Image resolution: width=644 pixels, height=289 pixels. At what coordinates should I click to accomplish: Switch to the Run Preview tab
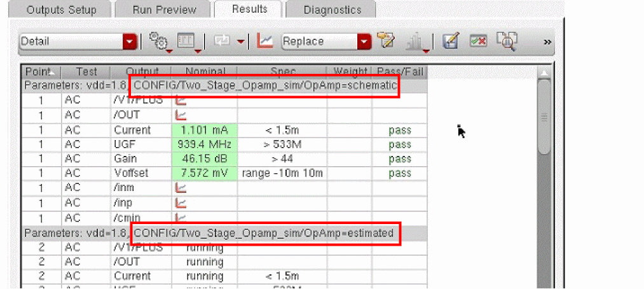point(164,10)
